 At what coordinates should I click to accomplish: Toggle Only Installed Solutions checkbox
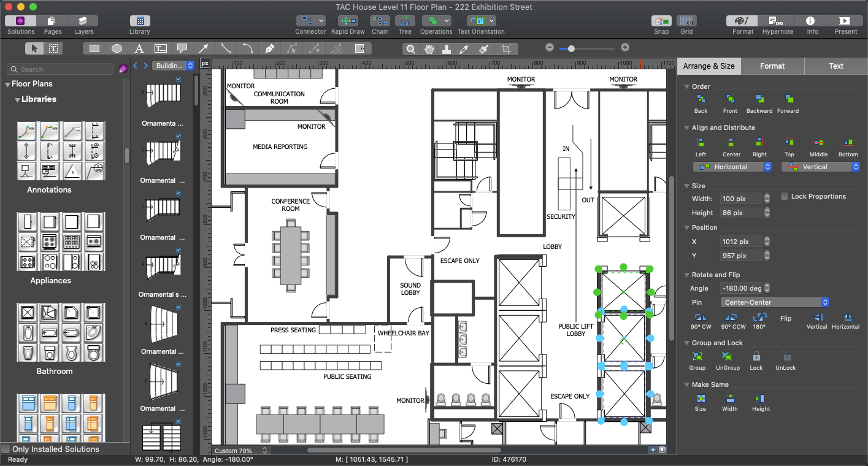pyautogui.click(x=6, y=449)
